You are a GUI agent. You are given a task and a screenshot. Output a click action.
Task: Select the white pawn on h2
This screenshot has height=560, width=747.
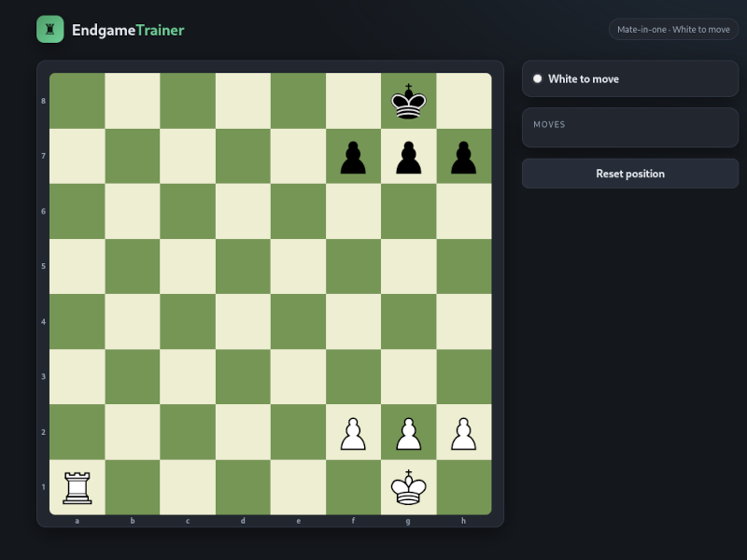[463, 434]
